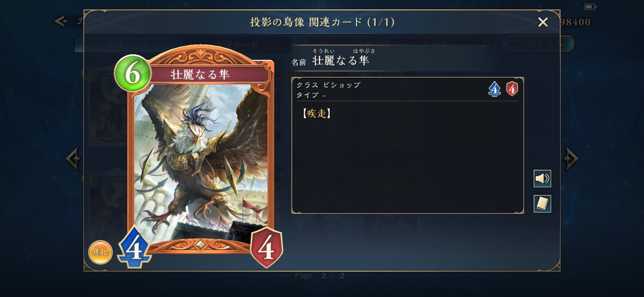Close the related card dialog with X
Screen dimensions: 644x297
click(543, 22)
